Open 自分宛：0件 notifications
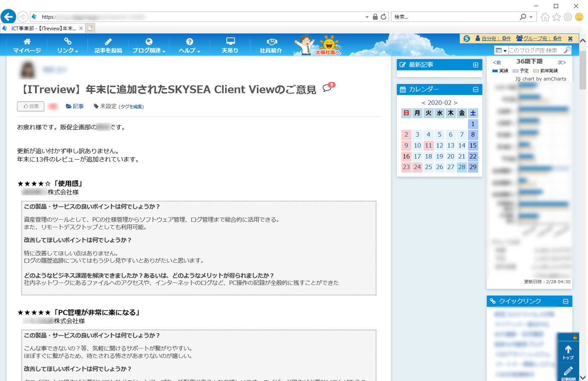 pyautogui.click(x=493, y=38)
